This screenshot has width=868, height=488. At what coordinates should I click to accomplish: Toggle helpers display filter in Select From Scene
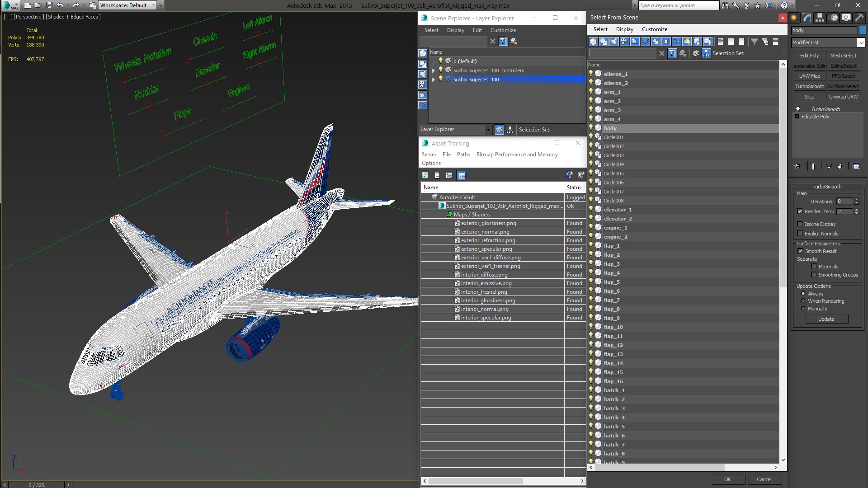pyautogui.click(x=635, y=42)
